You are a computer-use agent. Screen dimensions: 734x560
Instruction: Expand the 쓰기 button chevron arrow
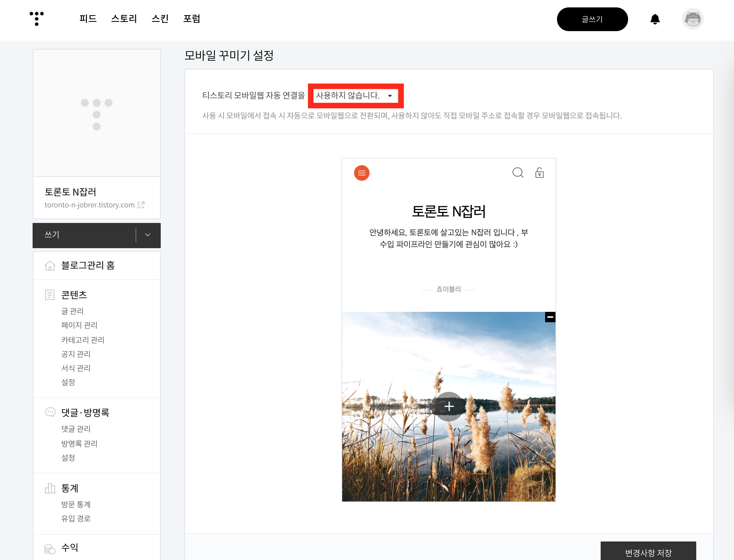148,235
